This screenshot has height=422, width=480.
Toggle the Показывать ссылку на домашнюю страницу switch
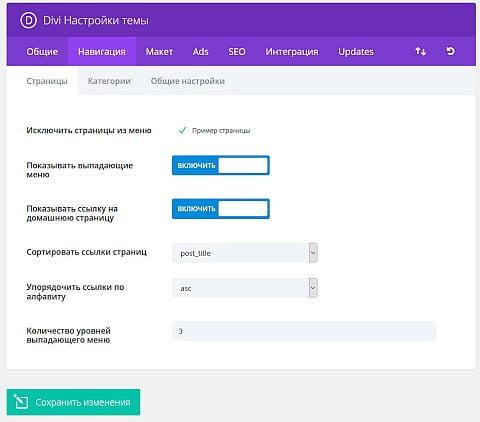(x=221, y=209)
